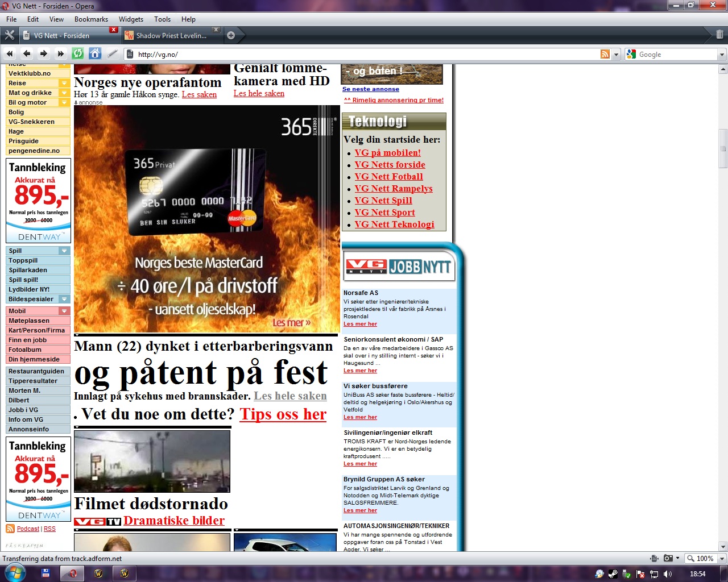Open the Podcast link
This screenshot has height=582, width=728.
[28, 529]
